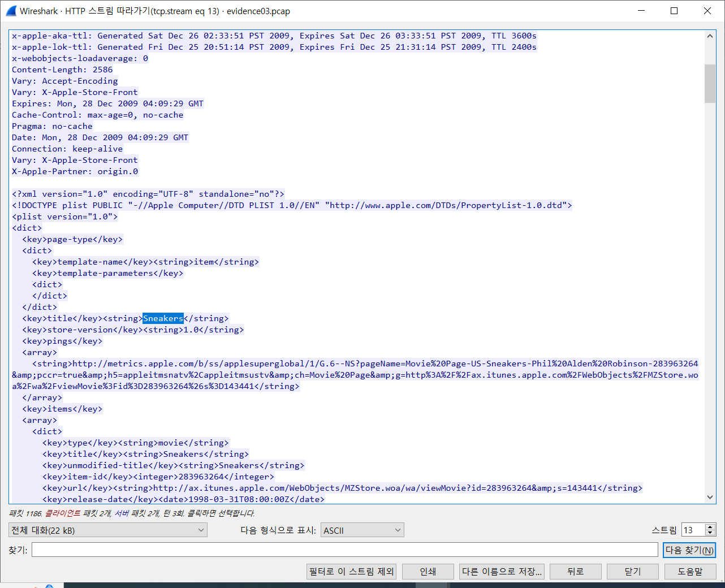The width and height of the screenshot is (725, 588).
Task: Click the Wireshark fin icon in title bar
Action: pyautogui.click(x=11, y=11)
